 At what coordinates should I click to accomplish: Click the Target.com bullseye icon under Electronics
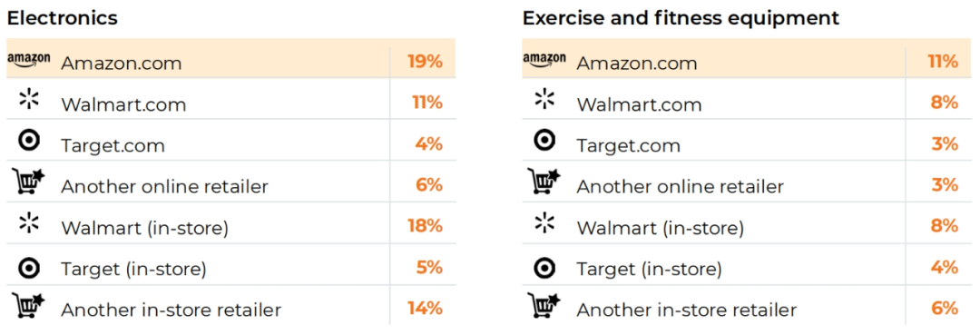29,141
